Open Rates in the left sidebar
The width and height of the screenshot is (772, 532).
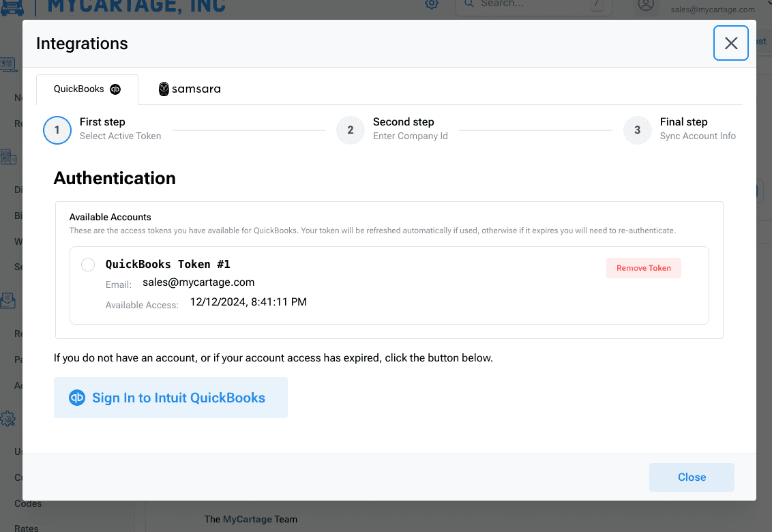[x=26, y=528]
